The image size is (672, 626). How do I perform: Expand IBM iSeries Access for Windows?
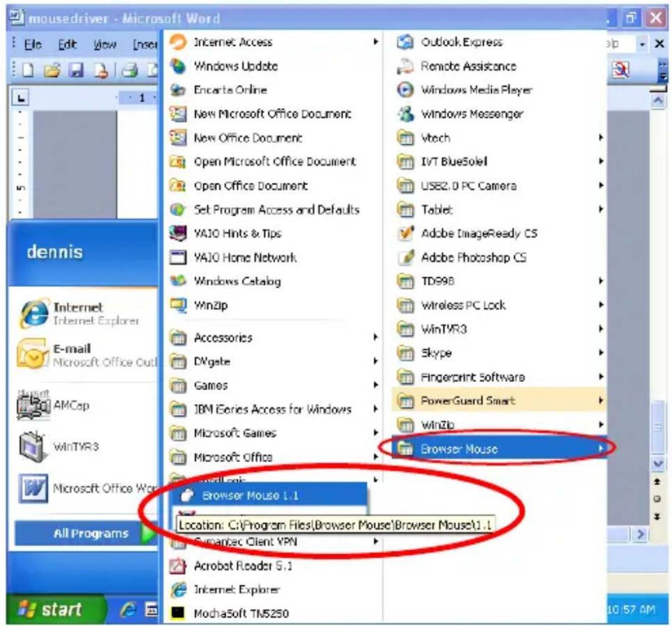coord(273,409)
